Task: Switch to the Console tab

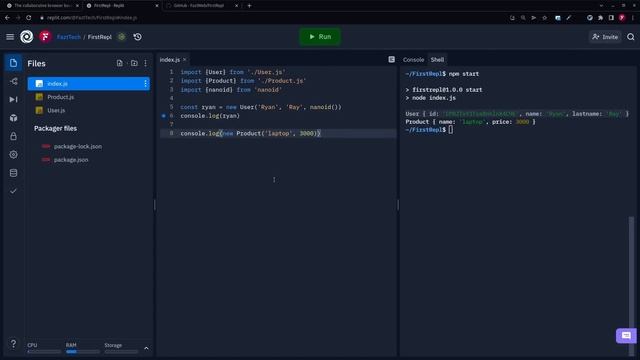Action: coord(413,60)
